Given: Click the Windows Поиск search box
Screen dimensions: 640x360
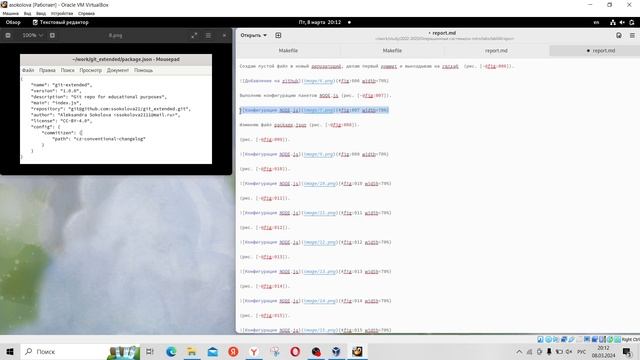Looking at the screenshot, I should (80, 351).
